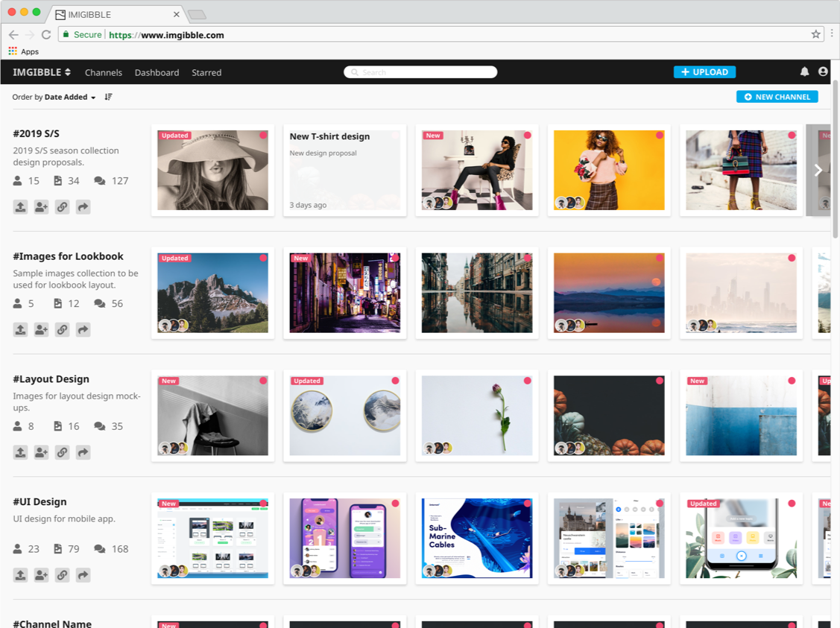Open the Apps bookmarks shortcut

(x=24, y=51)
